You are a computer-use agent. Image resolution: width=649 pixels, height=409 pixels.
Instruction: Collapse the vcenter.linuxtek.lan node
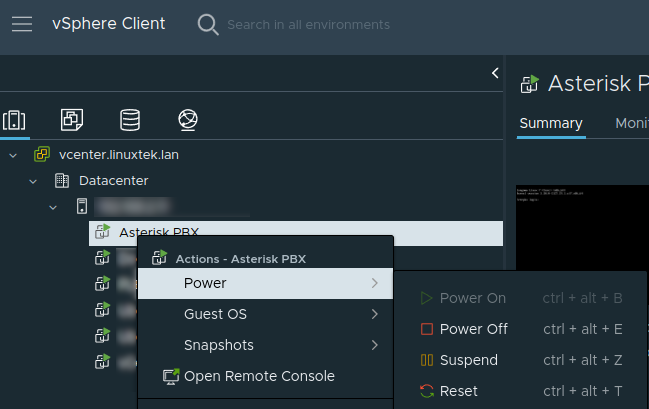(13, 156)
